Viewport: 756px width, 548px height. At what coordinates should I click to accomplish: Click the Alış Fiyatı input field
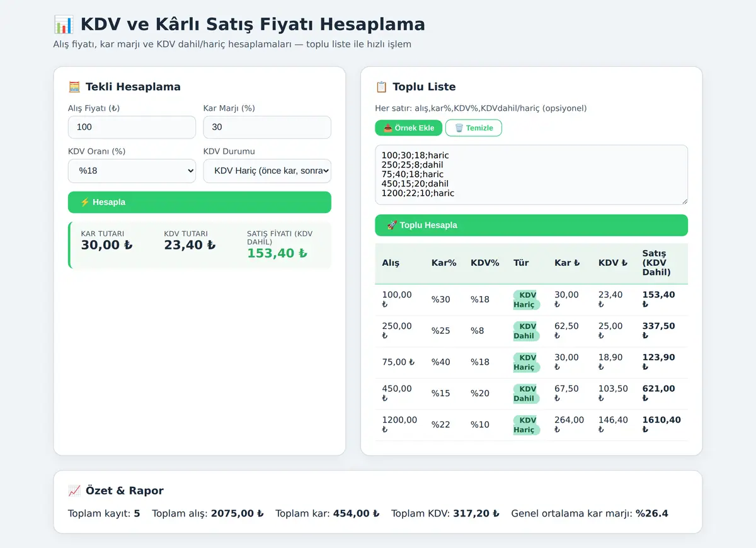coord(132,127)
